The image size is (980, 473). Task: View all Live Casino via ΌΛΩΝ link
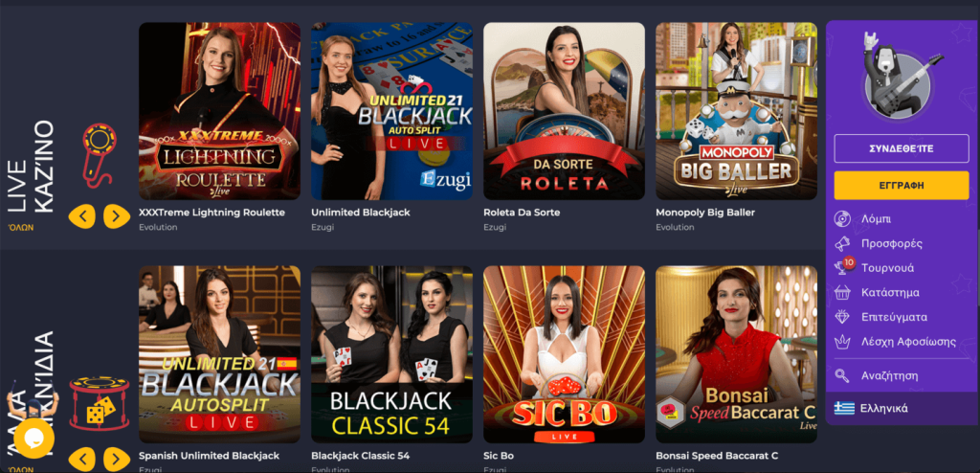click(21, 227)
